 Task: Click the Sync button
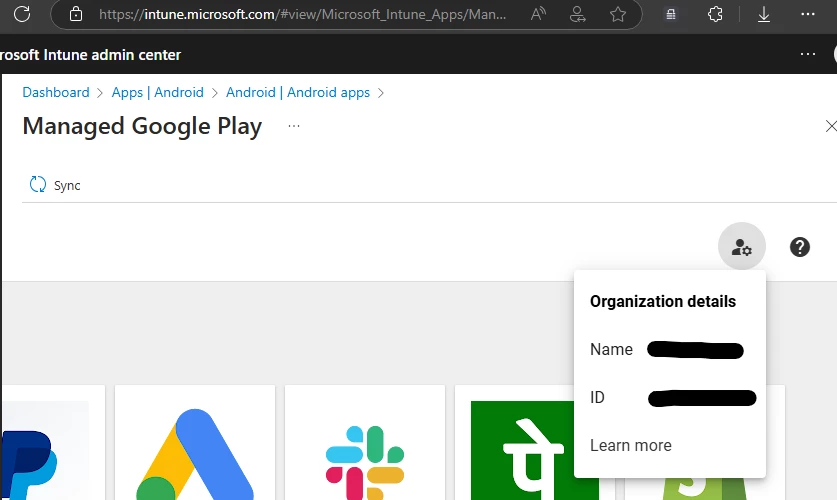[x=55, y=185]
